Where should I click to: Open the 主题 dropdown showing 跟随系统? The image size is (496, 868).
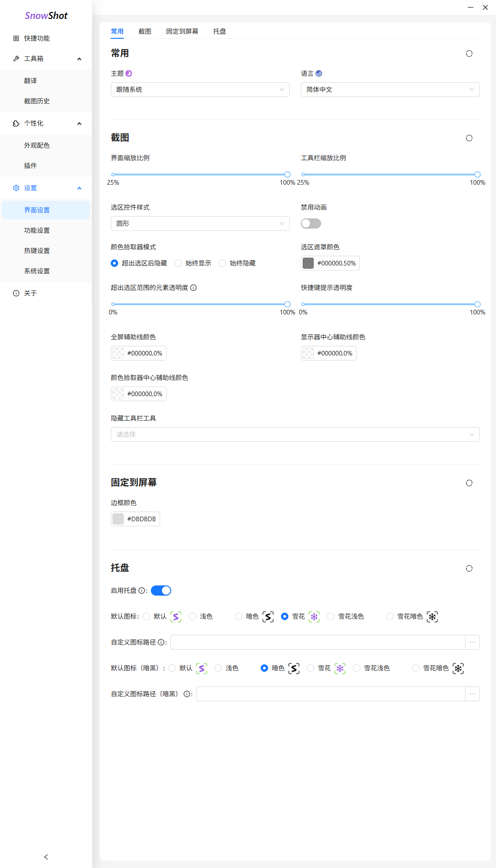point(200,90)
